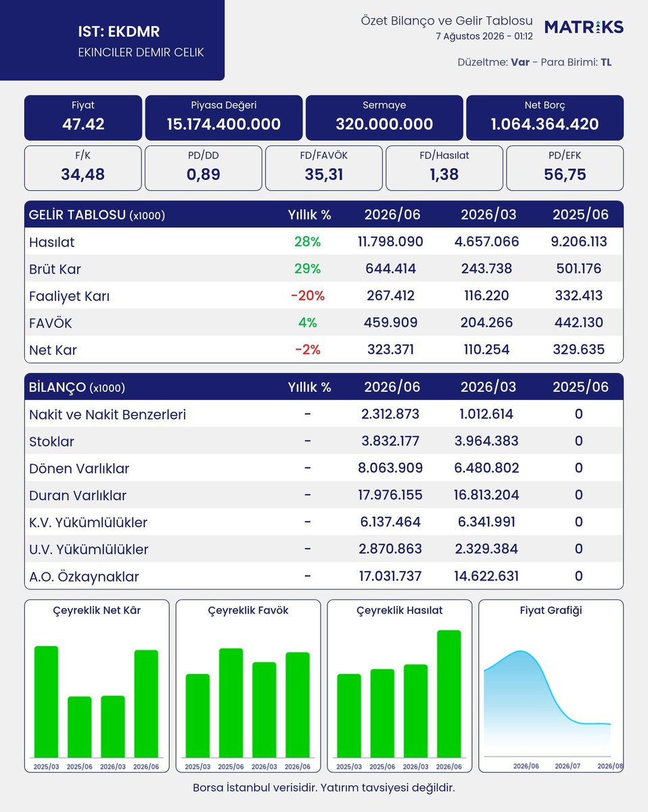Image resolution: width=648 pixels, height=812 pixels.
Task: Click the GELİR TABLOSU table header
Action: 324,215
